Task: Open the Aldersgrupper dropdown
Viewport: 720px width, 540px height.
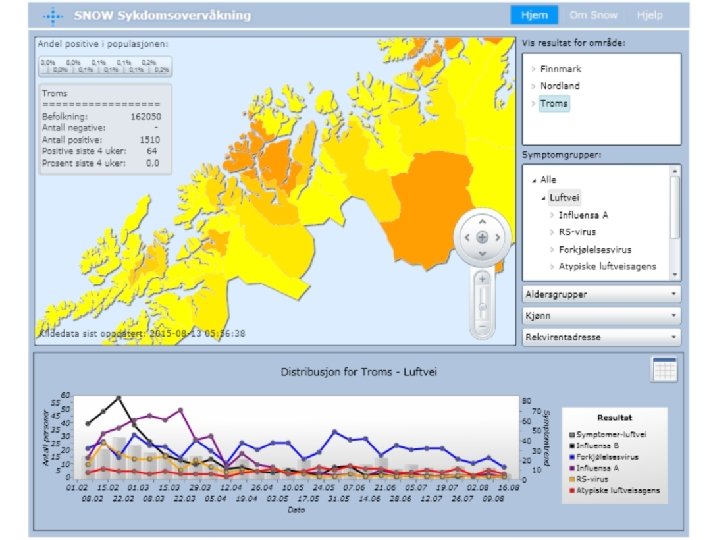Action: coord(602,294)
